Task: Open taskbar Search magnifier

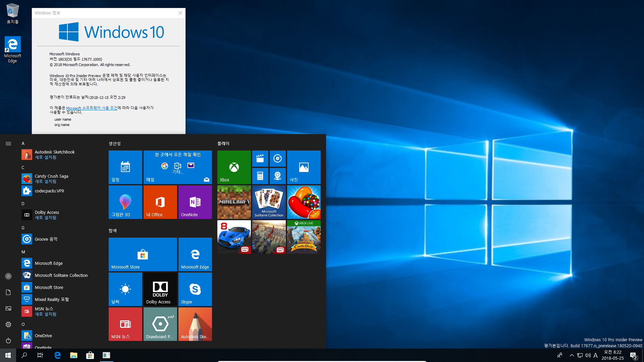Action: point(24,355)
